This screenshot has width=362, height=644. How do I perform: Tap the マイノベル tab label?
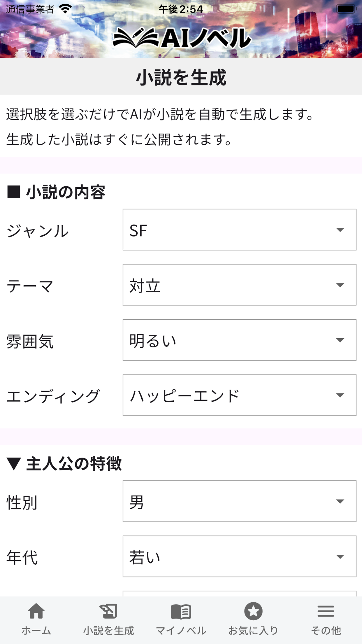[x=181, y=631]
